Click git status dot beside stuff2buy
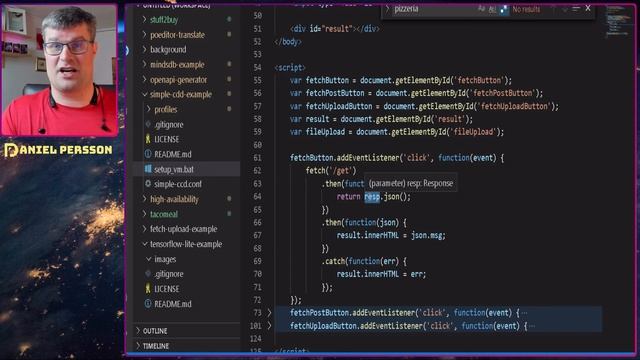 (229, 19)
